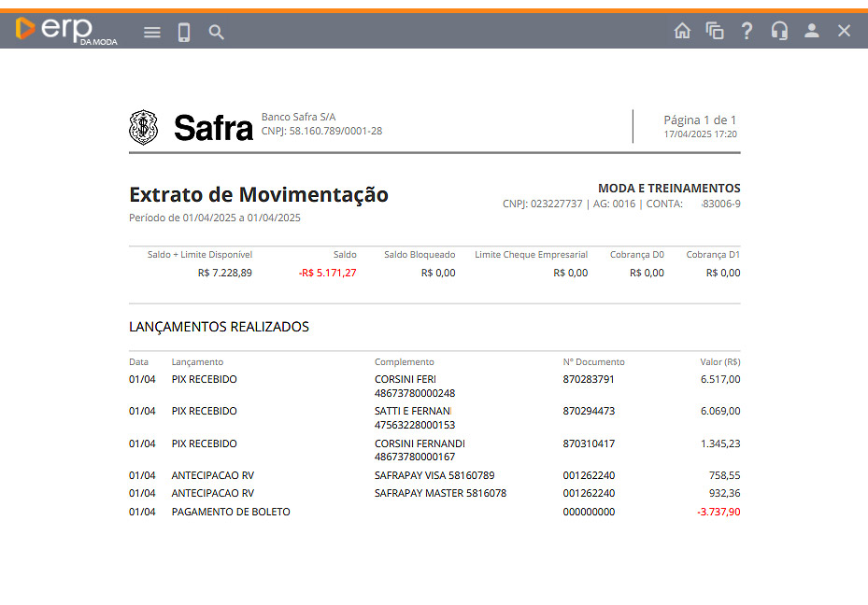
Task: Click the Data column header
Action: point(138,362)
